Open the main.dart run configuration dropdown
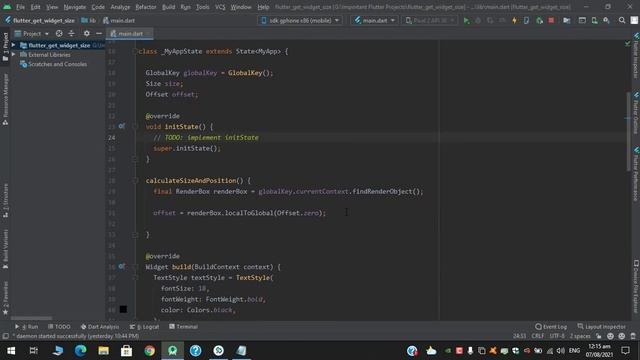The height and width of the screenshot is (360, 640). 375,20
